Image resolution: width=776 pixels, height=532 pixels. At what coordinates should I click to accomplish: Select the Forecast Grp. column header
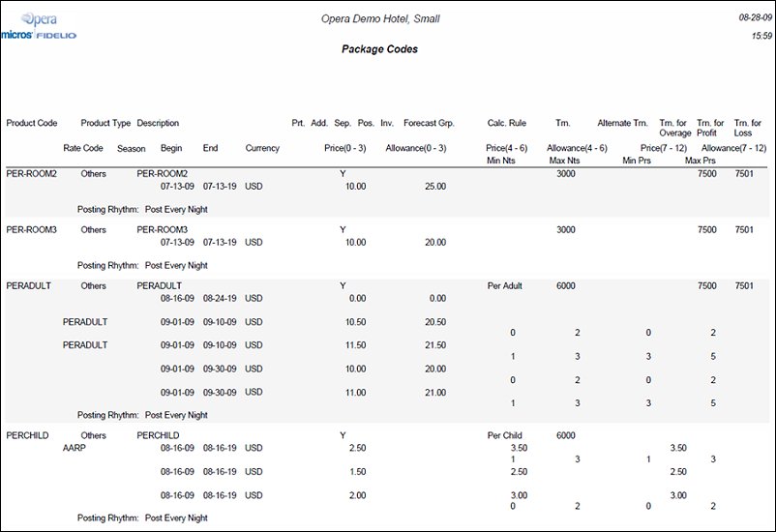[429, 124]
